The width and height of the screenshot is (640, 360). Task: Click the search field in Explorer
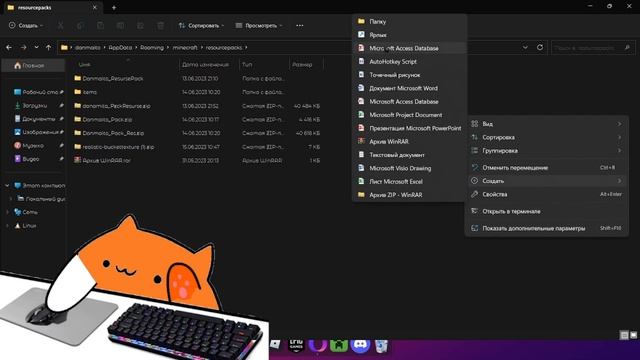point(593,48)
